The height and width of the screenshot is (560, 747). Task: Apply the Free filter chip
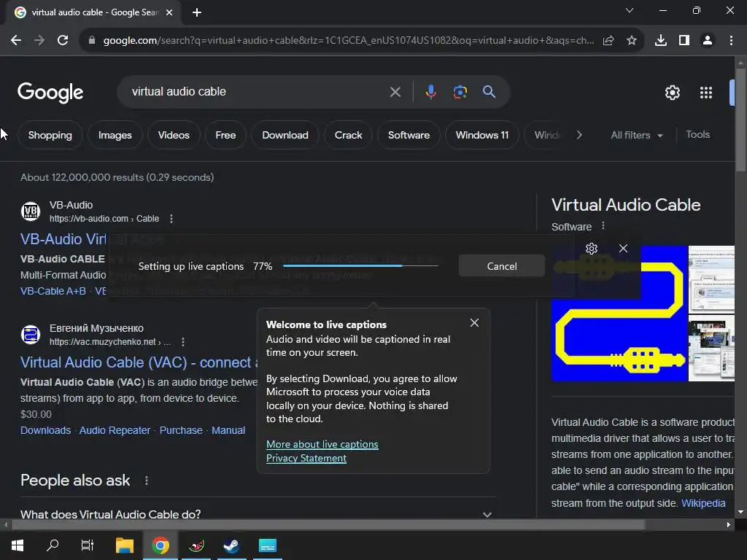pos(225,135)
